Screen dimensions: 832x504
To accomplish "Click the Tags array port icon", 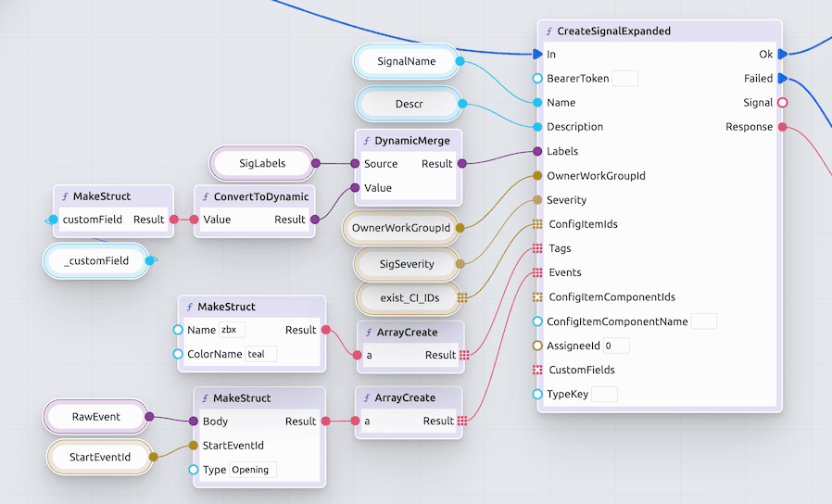I will pyautogui.click(x=537, y=248).
